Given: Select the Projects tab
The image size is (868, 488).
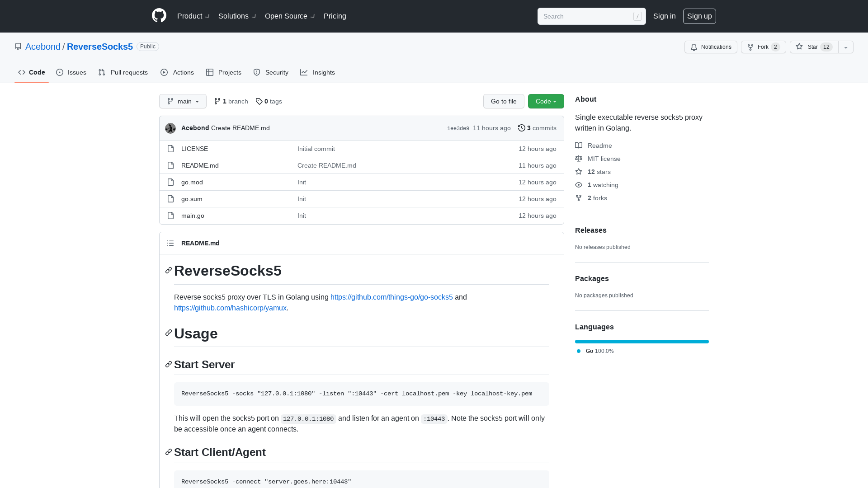Looking at the screenshot, I should click(x=224, y=72).
